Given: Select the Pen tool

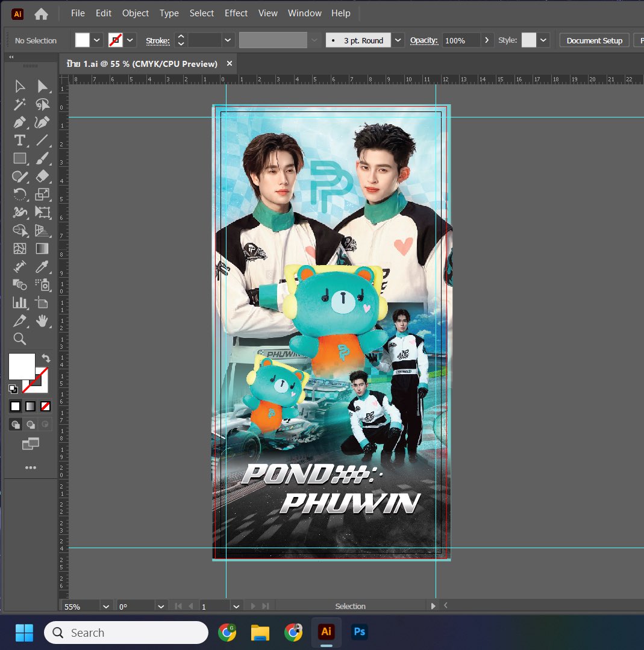Looking at the screenshot, I should point(20,122).
